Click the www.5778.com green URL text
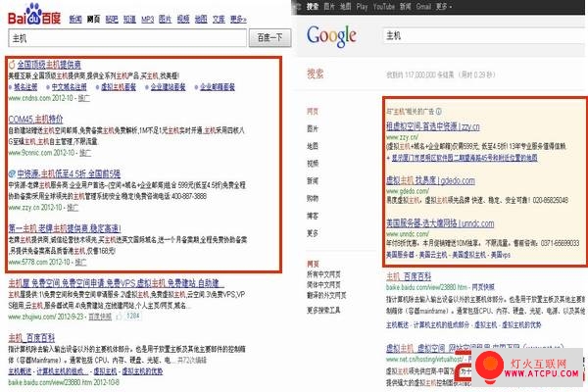 (x=28, y=262)
